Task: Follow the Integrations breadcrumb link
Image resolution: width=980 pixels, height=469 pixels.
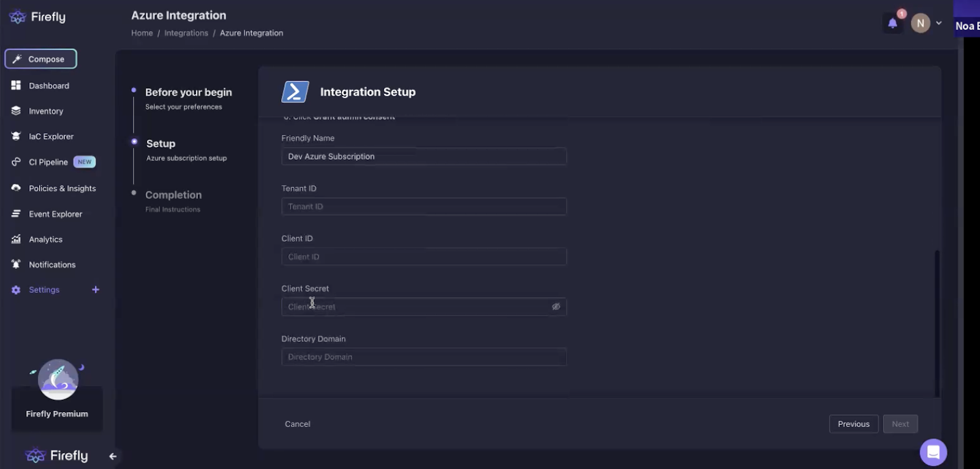Action: pos(186,33)
